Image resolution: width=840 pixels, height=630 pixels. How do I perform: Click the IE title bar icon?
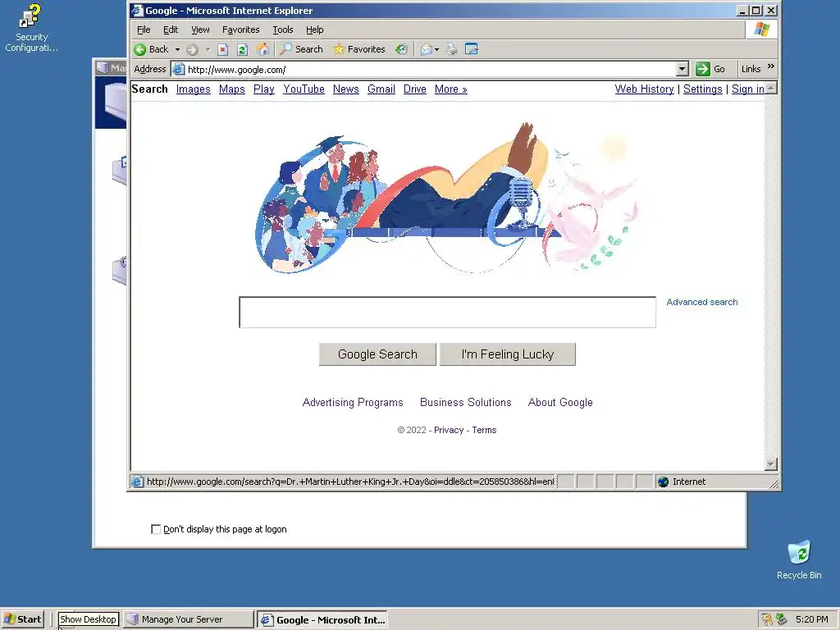[137, 10]
